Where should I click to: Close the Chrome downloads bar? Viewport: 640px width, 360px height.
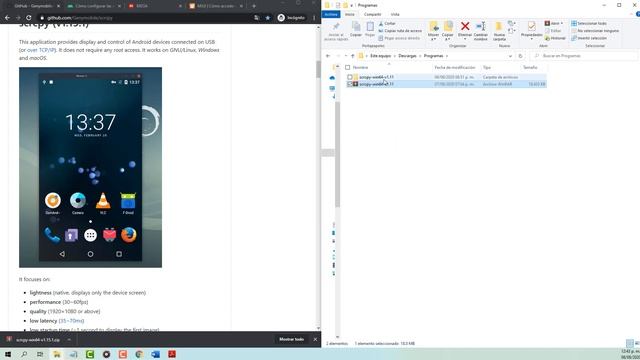[x=315, y=340]
